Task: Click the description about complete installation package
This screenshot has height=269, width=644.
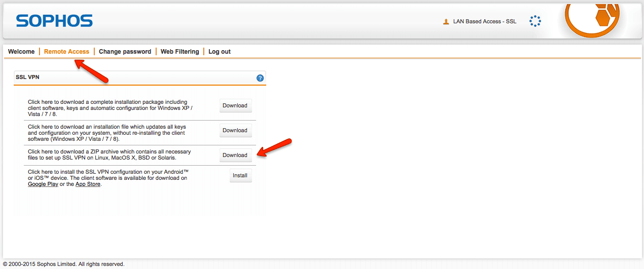Action: click(x=110, y=108)
